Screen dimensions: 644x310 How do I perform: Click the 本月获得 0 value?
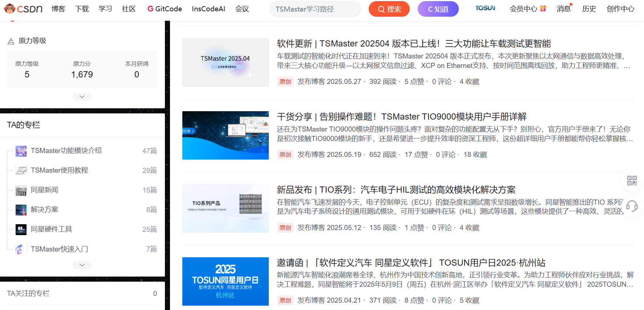pyautogui.click(x=137, y=75)
